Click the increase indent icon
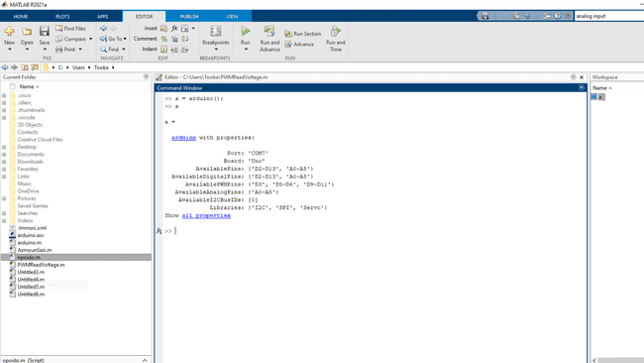644x363 pixels. pos(174,50)
